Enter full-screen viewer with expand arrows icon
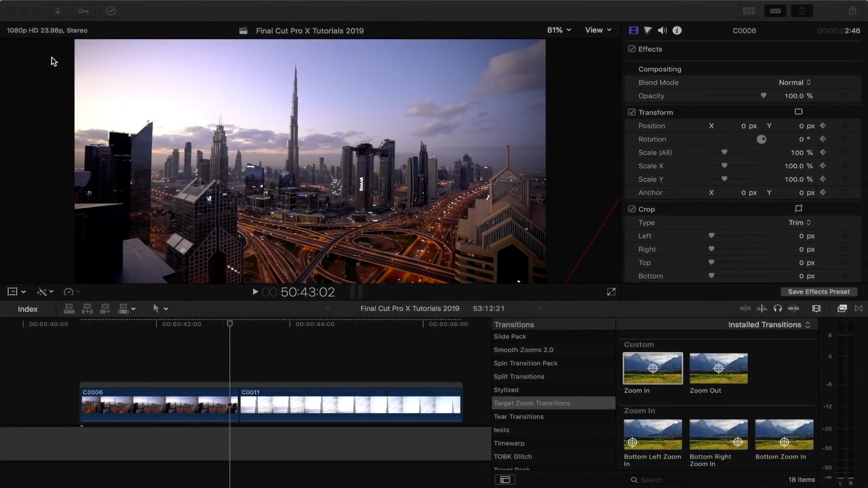Image resolution: width=868 pixels, height=488 pixels. (x=611, y=292)
